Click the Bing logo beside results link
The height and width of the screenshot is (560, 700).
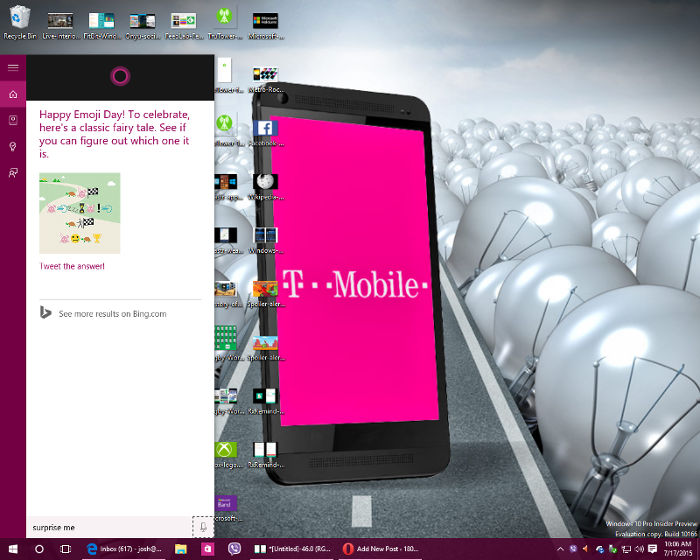point(45,313)
